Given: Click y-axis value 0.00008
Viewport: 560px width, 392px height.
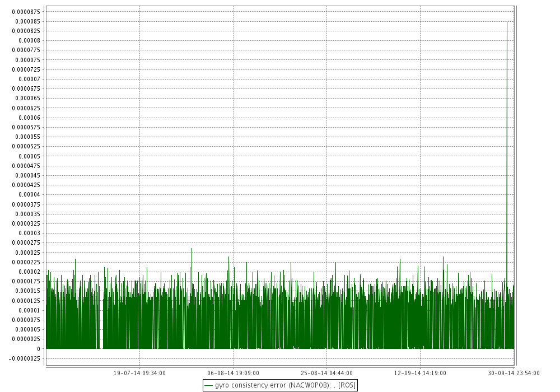Looking at the screenshot, I should pyautogui.click(x=30, y=40).
